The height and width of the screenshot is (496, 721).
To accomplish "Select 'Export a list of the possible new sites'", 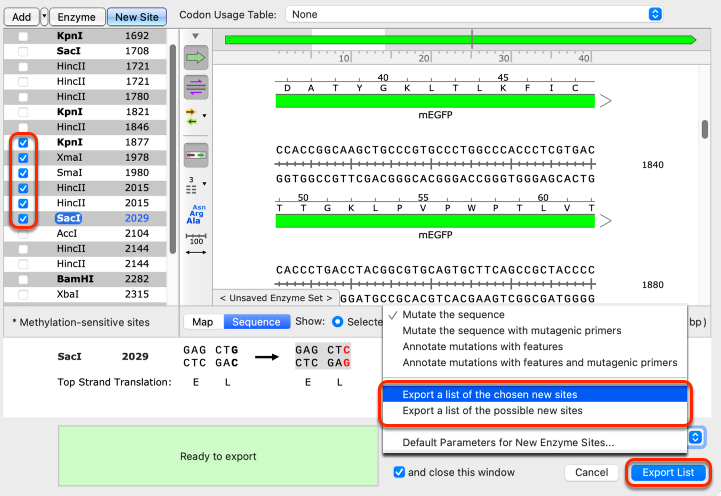I will [x=535, y=410].
